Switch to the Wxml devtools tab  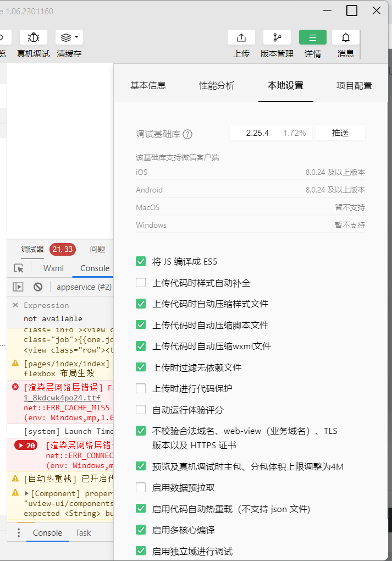coord(53,268)
